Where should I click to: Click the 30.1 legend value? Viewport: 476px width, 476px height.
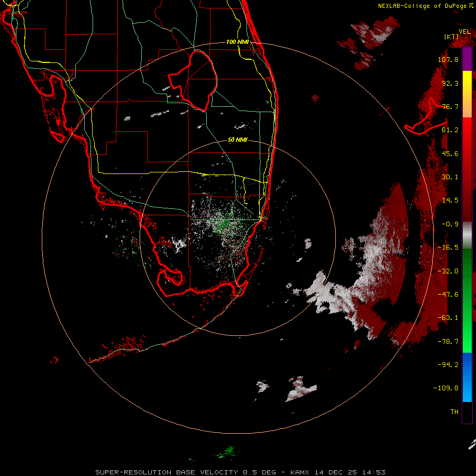pos(450,177)
